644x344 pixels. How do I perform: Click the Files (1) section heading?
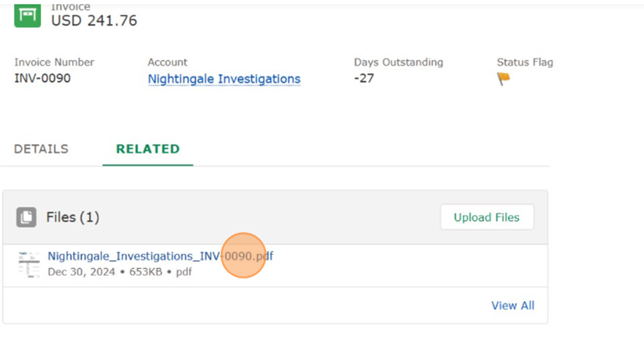pos(72,217)
